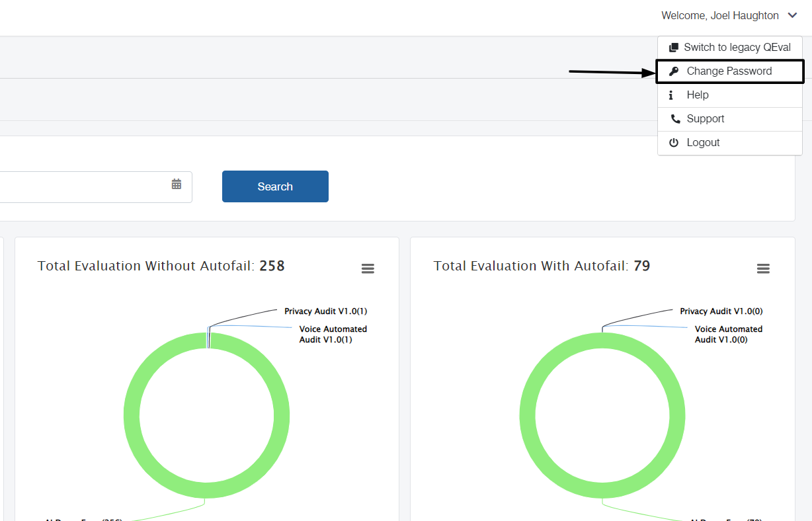The image size is (812, 521).
Task: Click Voice Automated Audit V1.0(0) label
Action: [728, 334]
